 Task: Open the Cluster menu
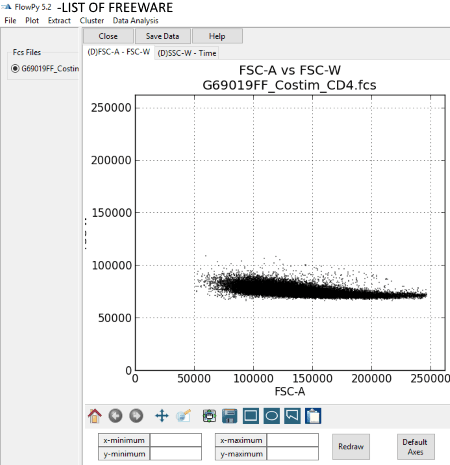(x=92, y=21)
